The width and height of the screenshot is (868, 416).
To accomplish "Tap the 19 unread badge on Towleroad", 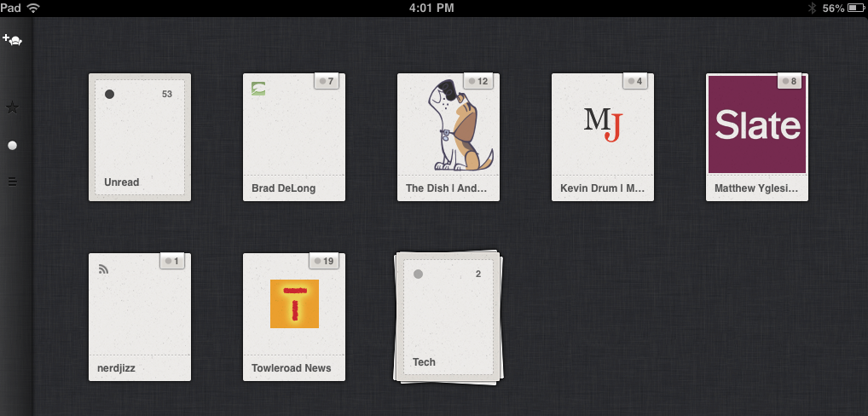I will (x=324, y=261).
